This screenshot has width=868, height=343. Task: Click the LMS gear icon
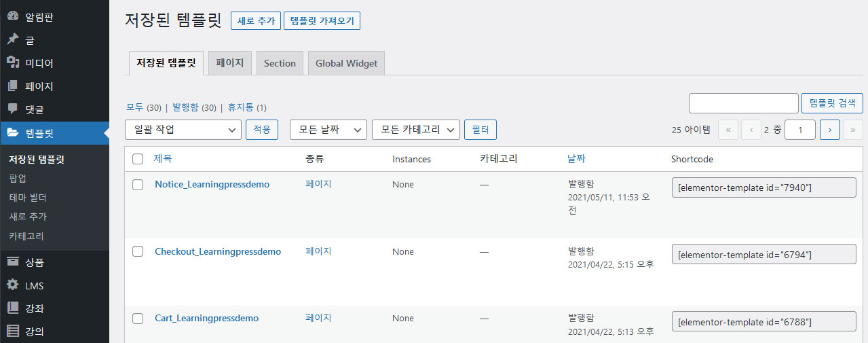[x=13, y=285]
